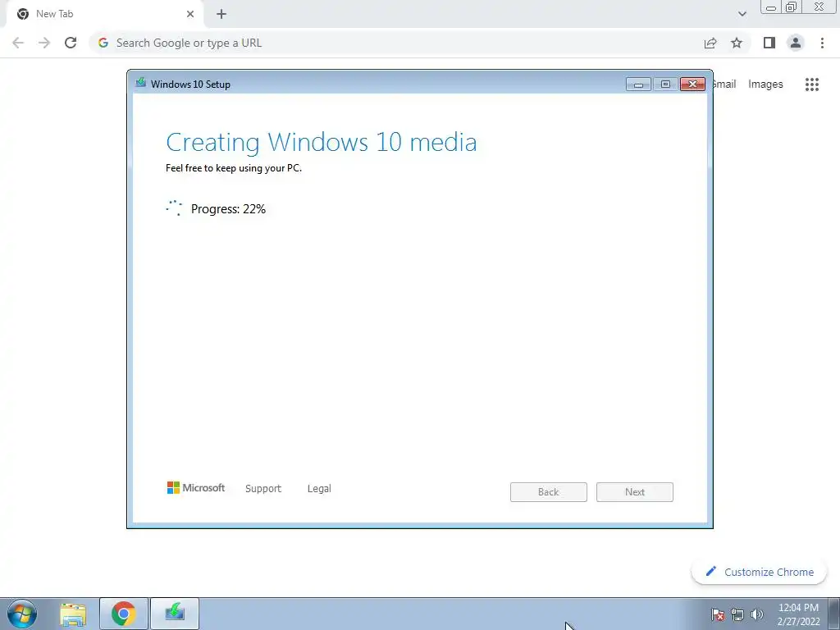
Task: Click the Creating Windows 10 media heading
Action: pos(322,142)
